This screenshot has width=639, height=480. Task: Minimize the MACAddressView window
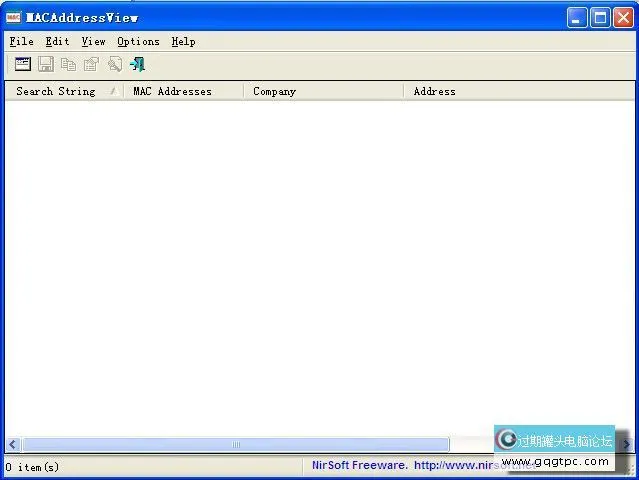(577, 18)
